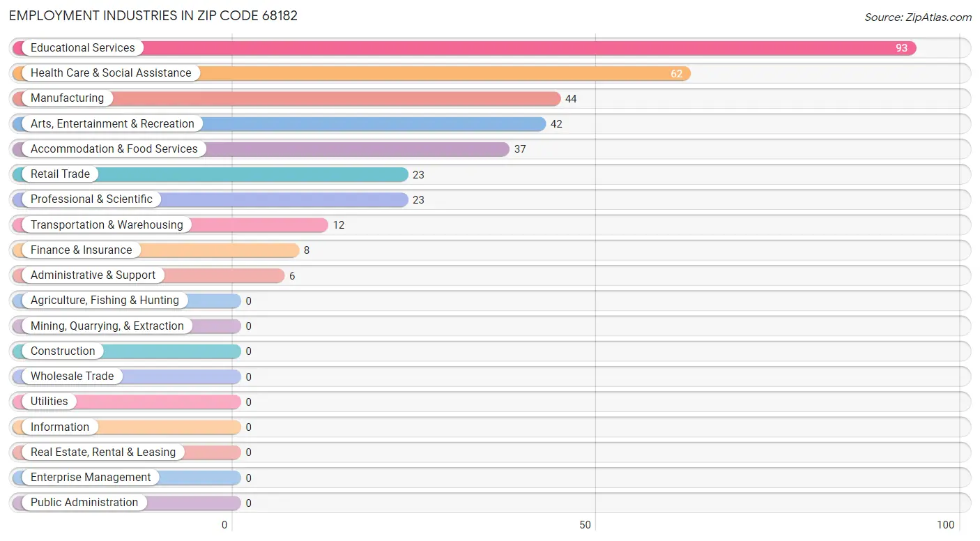Select the Retail Trade label
The image size is (980, 541).
[60, 174]
